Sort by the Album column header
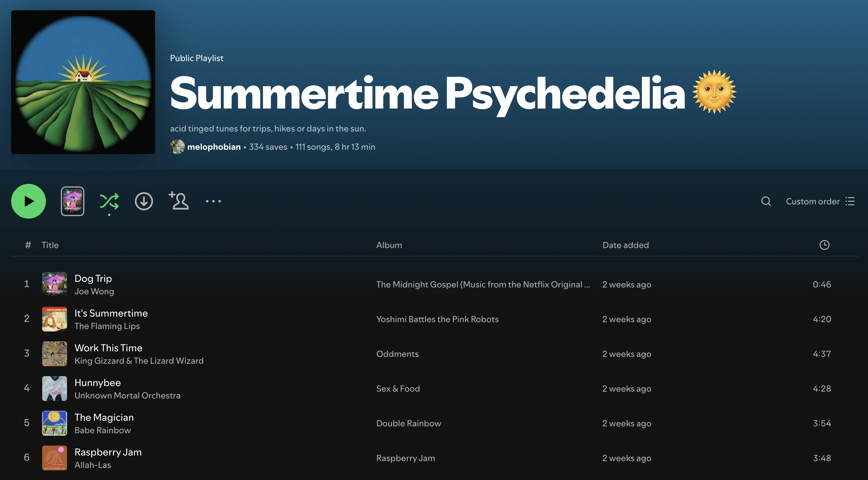This screenshot has height=480, width=868. pyautogui.click(x=389, y=245)
